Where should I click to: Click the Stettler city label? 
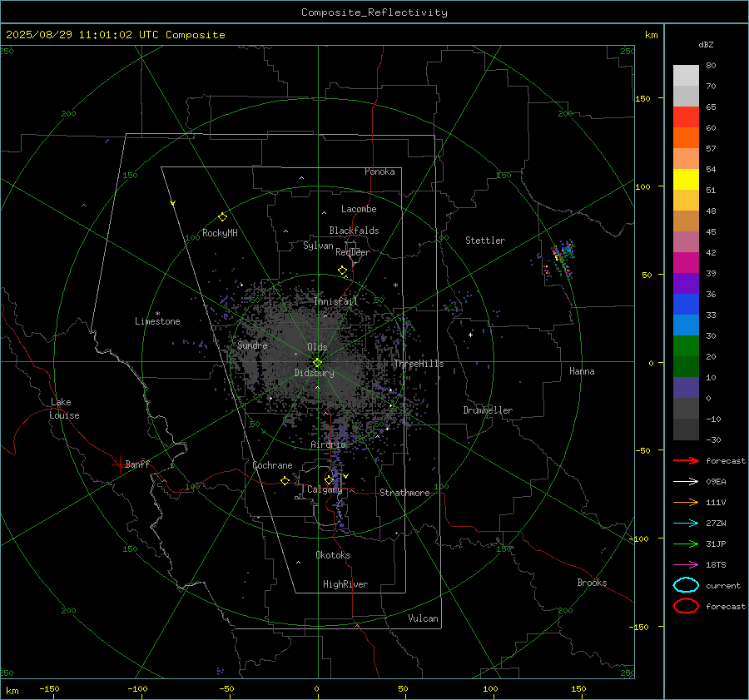tap(485, 241)
